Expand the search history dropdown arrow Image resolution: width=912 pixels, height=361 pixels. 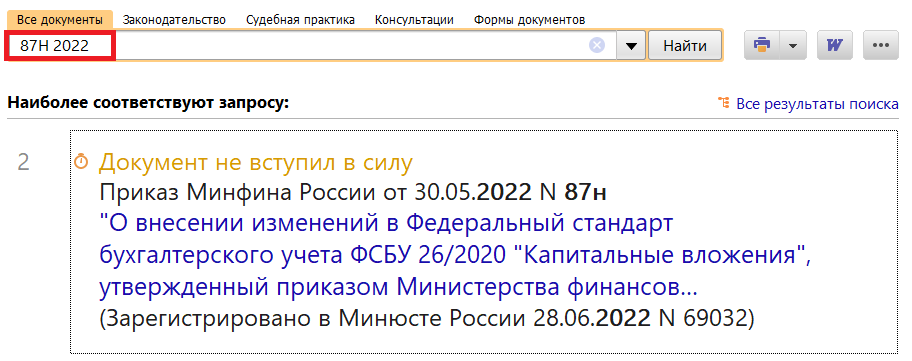coord(631,45)
